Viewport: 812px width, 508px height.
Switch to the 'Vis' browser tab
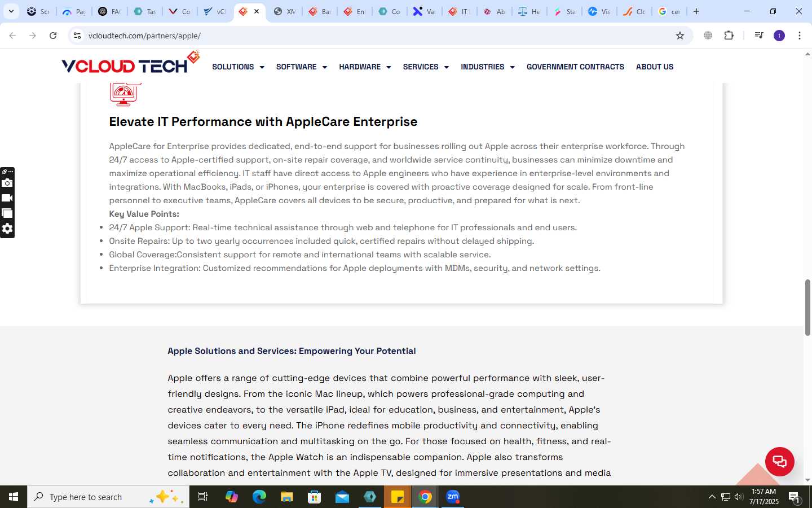tap(599, 11)
